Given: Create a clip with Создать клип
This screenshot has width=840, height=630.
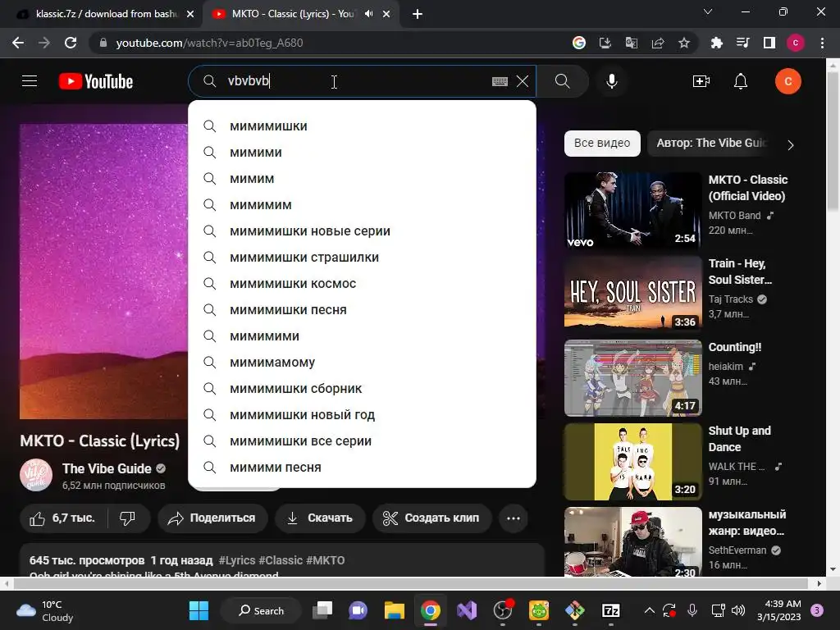Looking at the screenshot, I should pyautogui.click(x=431, y=518).
